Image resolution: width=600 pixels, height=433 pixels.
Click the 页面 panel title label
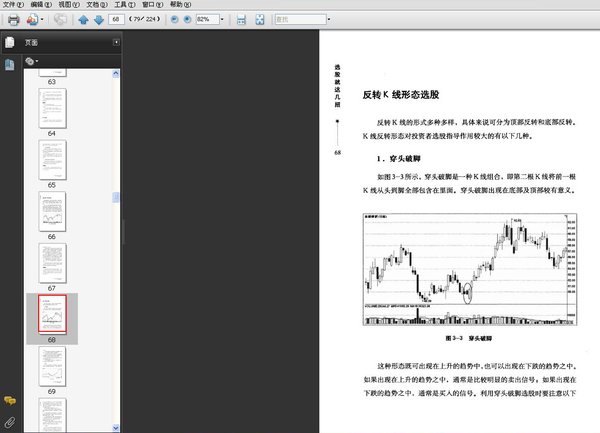point(31,42)
